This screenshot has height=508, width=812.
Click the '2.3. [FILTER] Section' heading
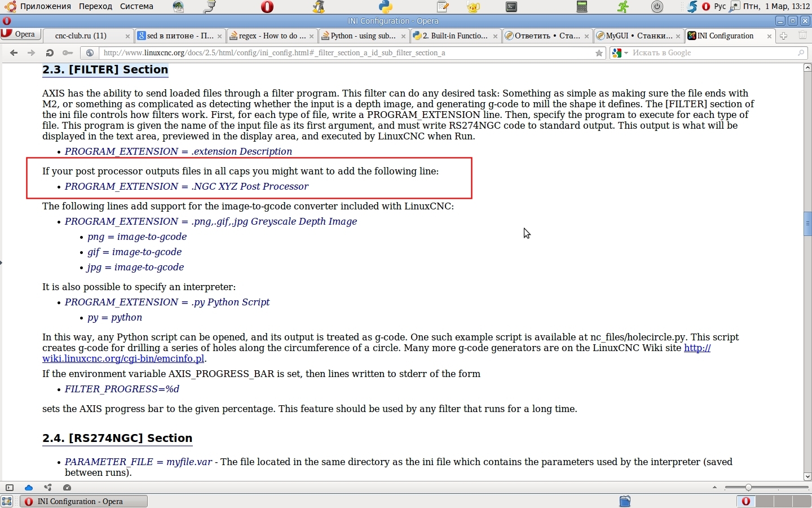(x=105, y=70)
